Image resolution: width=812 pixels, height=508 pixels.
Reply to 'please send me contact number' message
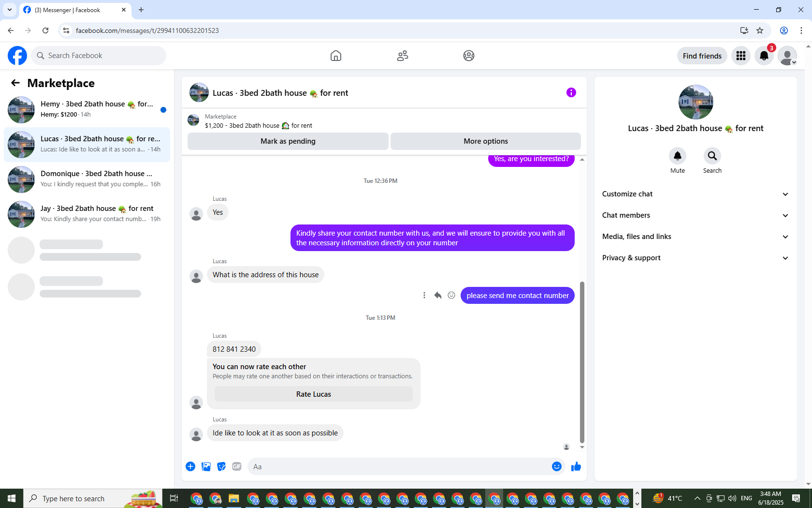point(438,295)
